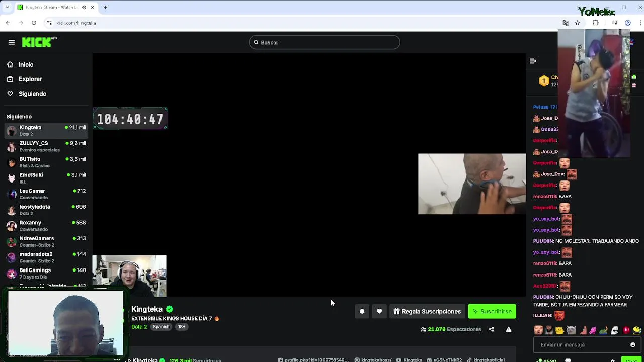Open Inicio in the sidebar

coord(20,64)
